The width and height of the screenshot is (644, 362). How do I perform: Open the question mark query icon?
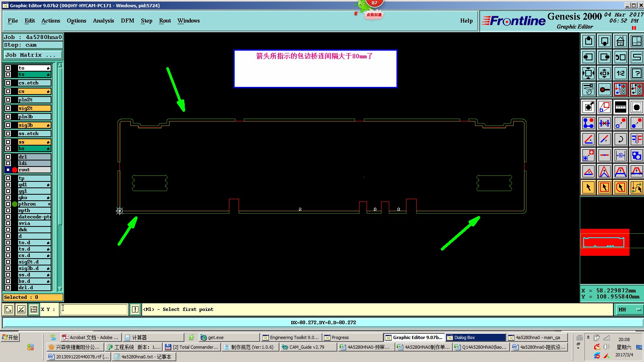pyautogui.click(x=637, y=73)
